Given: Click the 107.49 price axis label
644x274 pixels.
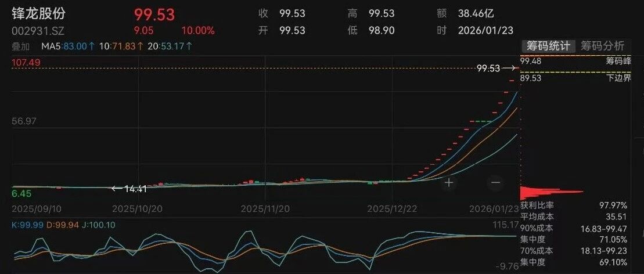Looking at the screenshot, I should (26, 63).
